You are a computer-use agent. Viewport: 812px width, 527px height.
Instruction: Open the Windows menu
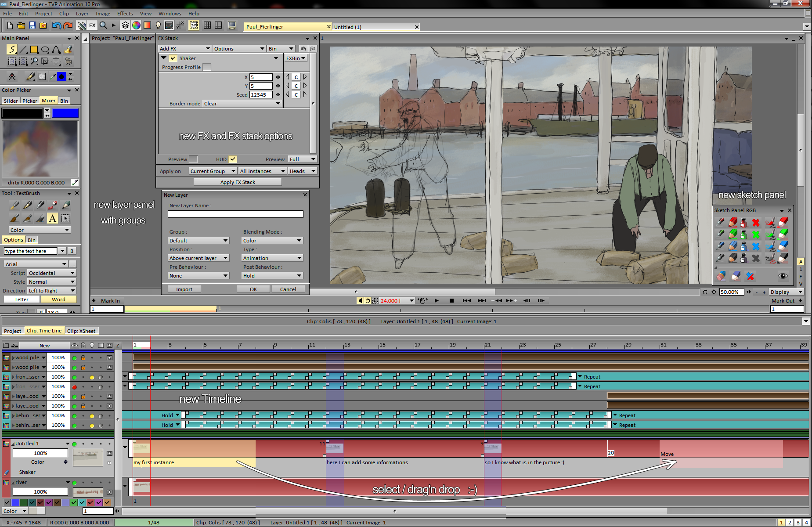point(170,14)
